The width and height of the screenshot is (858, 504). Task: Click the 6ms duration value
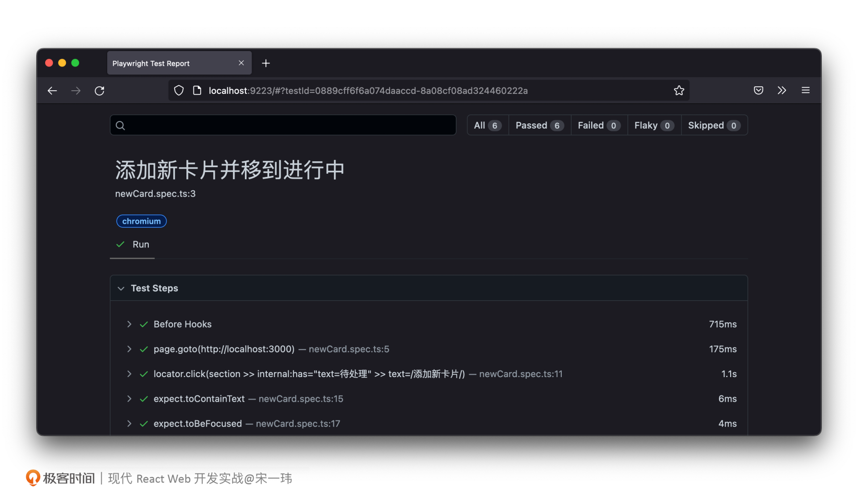(x=728, y=399)
